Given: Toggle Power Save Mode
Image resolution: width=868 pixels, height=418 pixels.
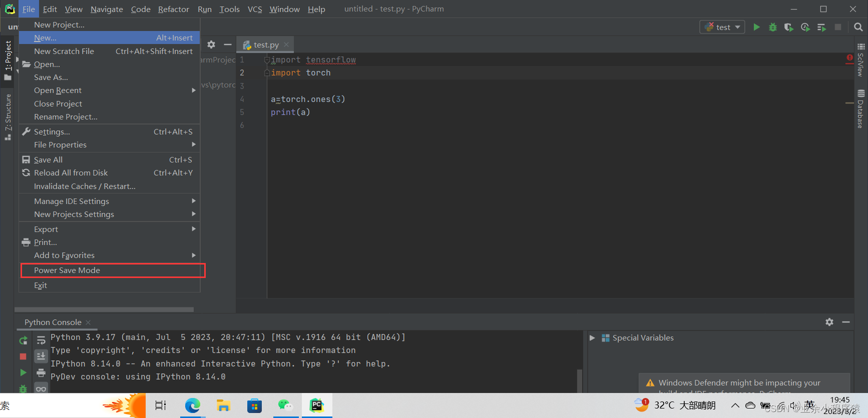Looking at the screenshot, I should [x=109, y=270].
